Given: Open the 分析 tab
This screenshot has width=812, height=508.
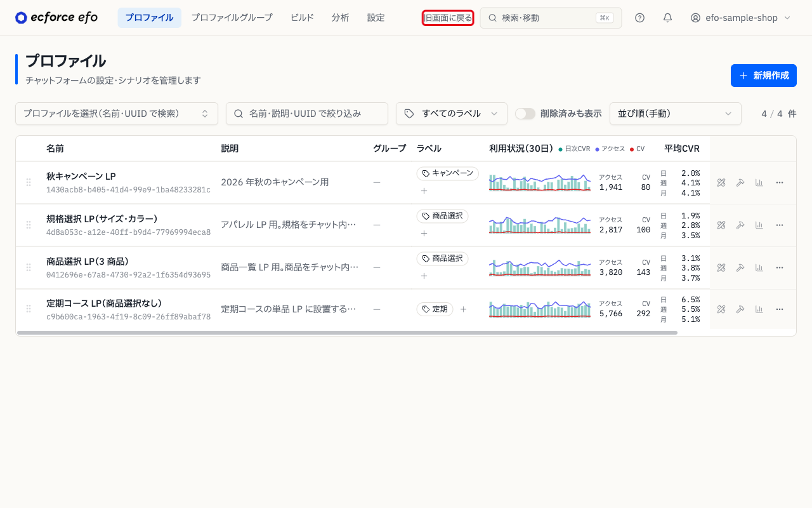Looking at the screenshot, I should pos(340,18).
